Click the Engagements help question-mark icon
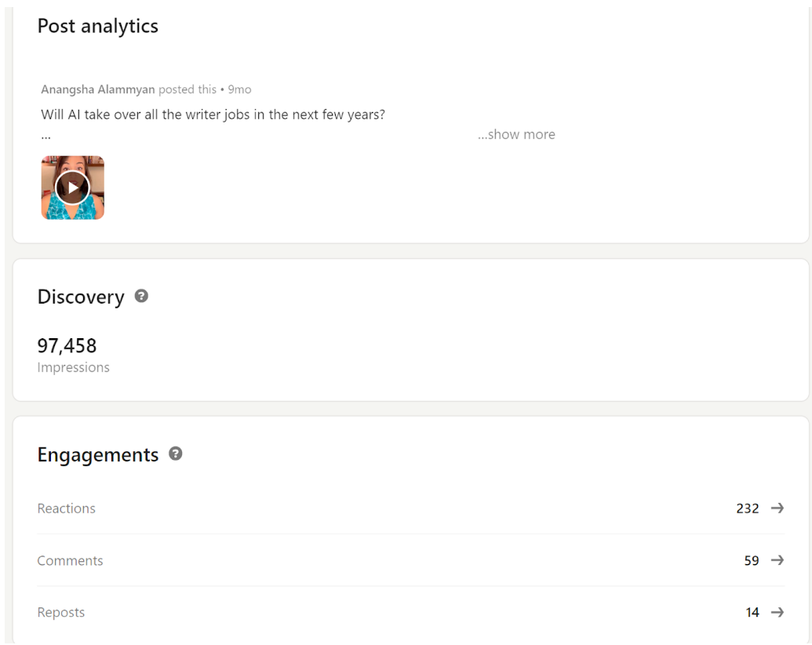The width and height of the screenshot is (812, 645). [x=176, y=454]
